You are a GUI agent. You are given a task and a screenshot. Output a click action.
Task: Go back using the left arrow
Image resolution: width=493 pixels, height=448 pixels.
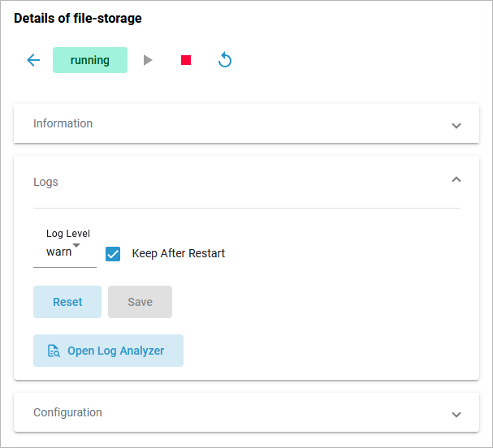[33, 60]
